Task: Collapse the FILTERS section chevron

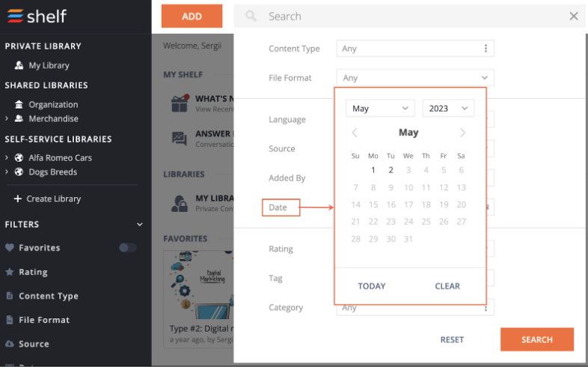Action: pyautogui.click(x=139, y=225)
